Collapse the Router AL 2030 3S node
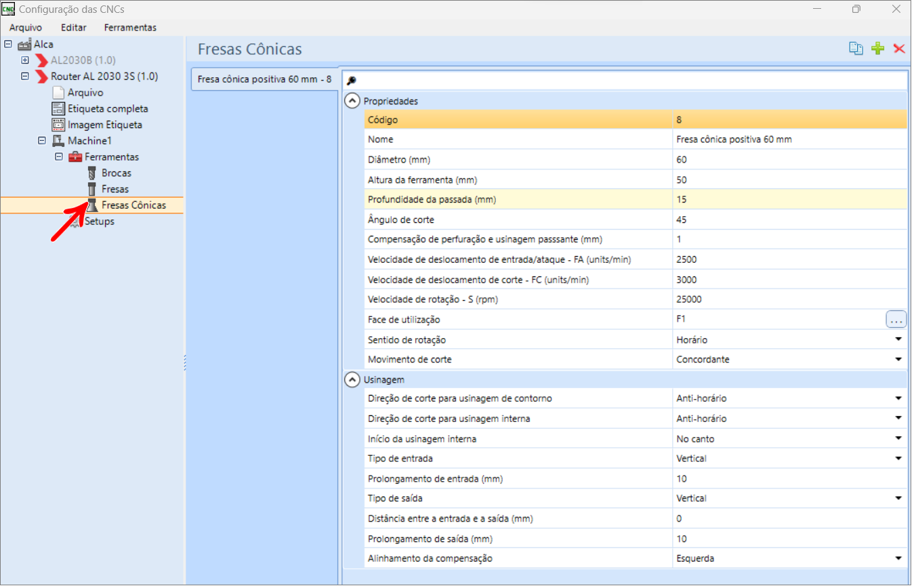916x588 pixels. click(x=25, y=77)
